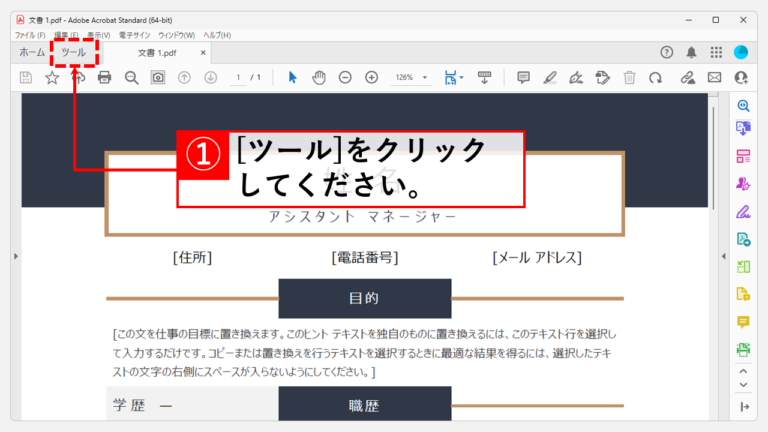The image size is (768, 432).
Task: Send file by email envelope icon
Action: (x=715, y=77)
